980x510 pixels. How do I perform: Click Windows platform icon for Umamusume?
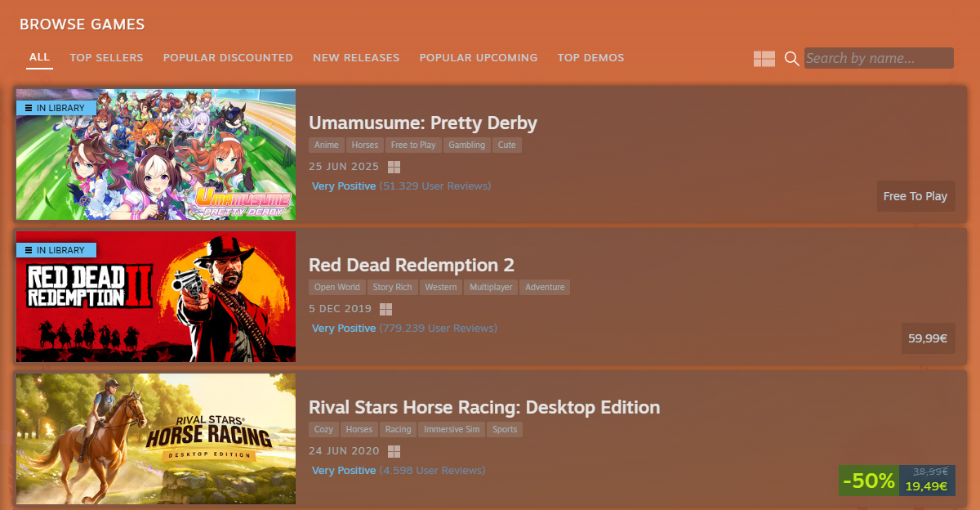pos(394,167)
